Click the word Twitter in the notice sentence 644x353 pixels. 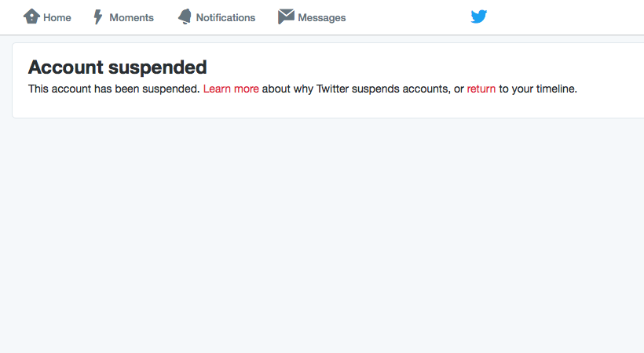(x=332, y=89)
